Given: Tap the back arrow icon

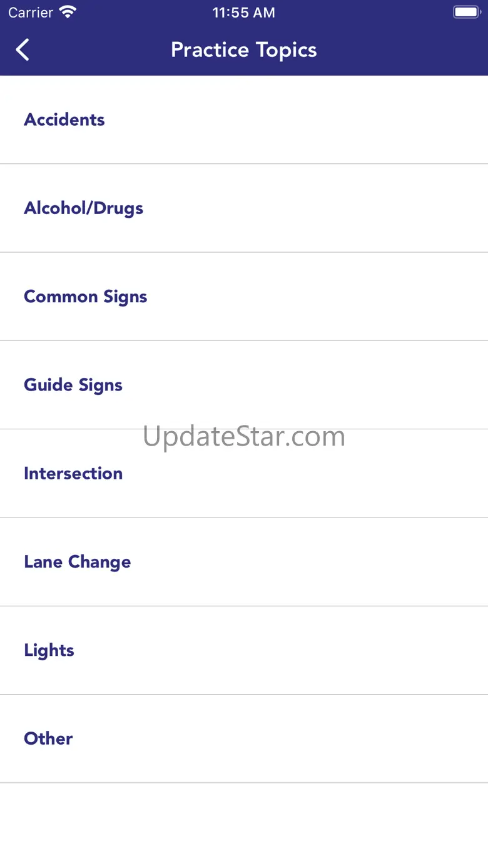Looking at the screenshot, I should click(x=23, y=50).
